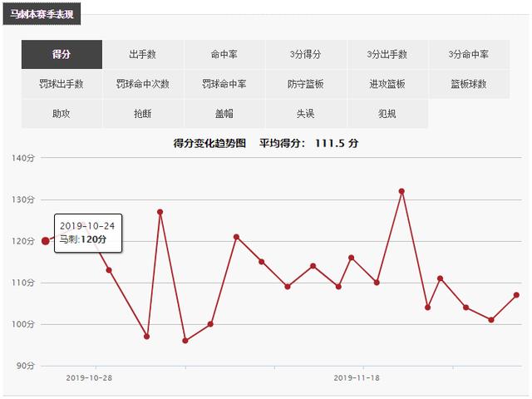Click the 2019-10-28 axis label
532x399 pixels.
click(89, 378)
